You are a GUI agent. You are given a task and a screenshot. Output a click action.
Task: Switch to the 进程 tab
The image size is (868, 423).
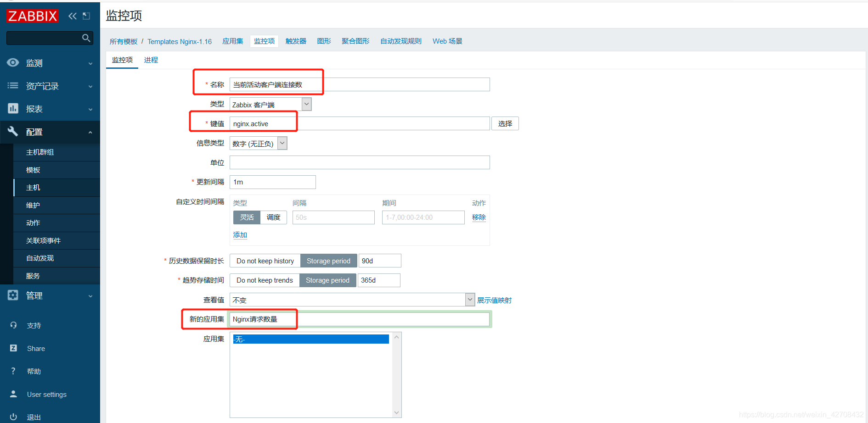click(x=151, y=60)
